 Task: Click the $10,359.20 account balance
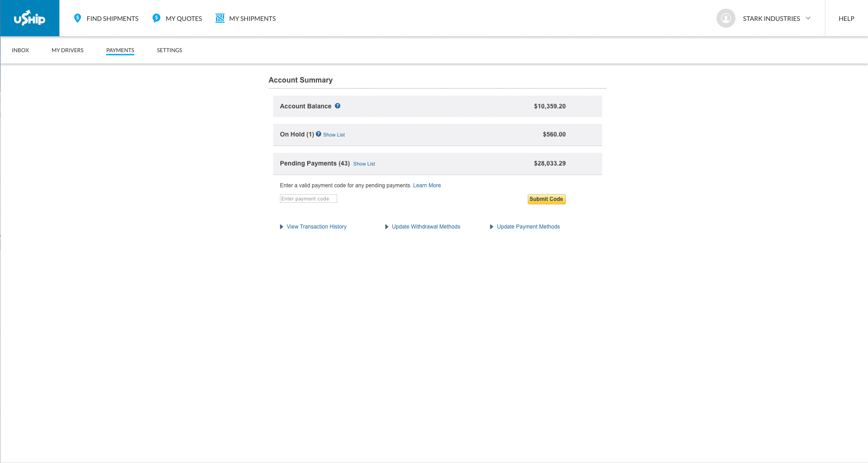pos(549,106)
